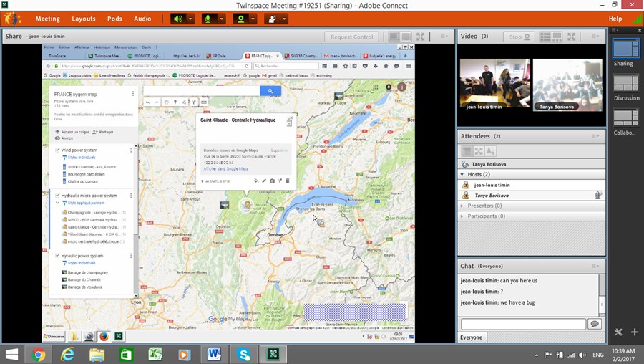The image size is (644, 364).
Task: Click the send chat message icon
Action: click(594, 324)
